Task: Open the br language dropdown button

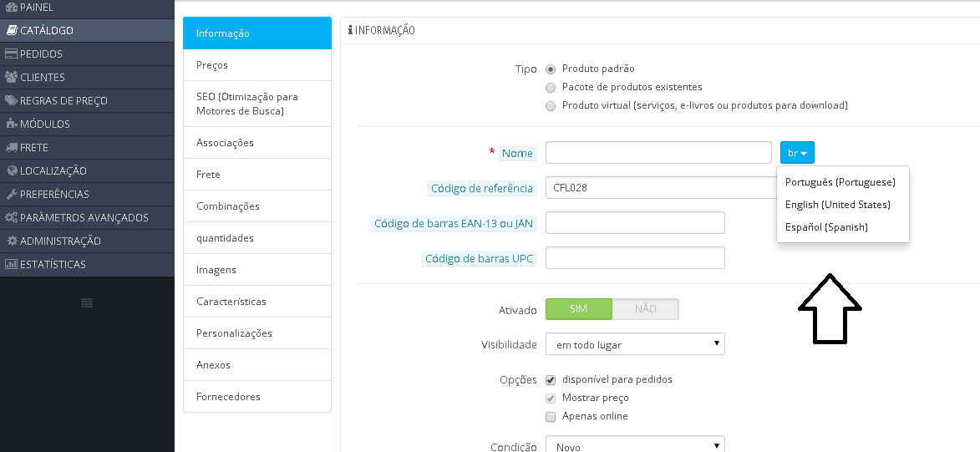Action: click(x=797, y=153)
